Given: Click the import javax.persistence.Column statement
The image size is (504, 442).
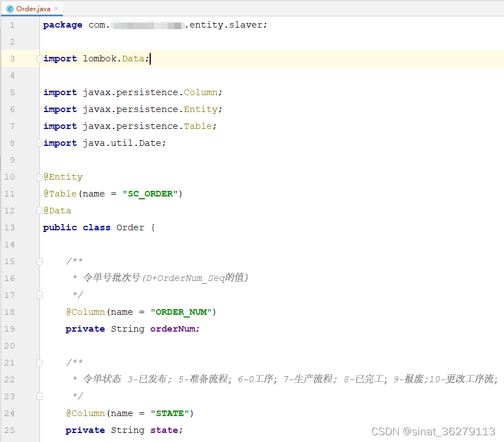Looking at the screenshot, I should pyautogui.click(x=132, y=92).
